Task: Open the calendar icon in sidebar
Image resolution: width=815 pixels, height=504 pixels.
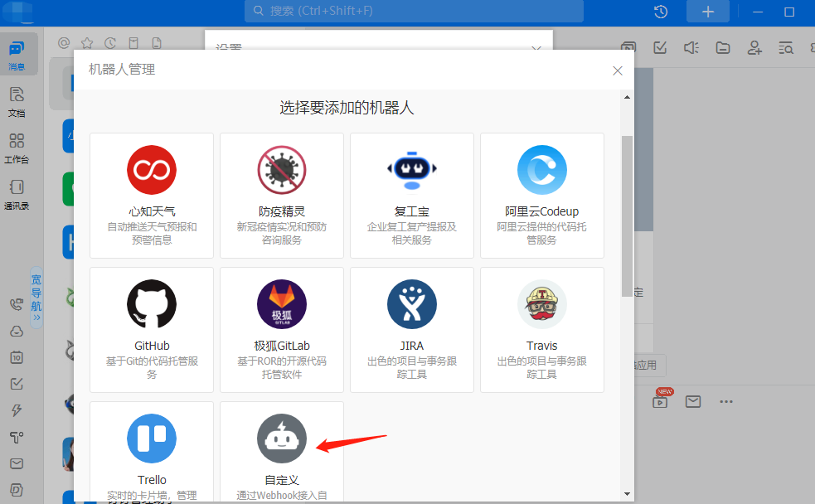Action: [x=17, y=357]
